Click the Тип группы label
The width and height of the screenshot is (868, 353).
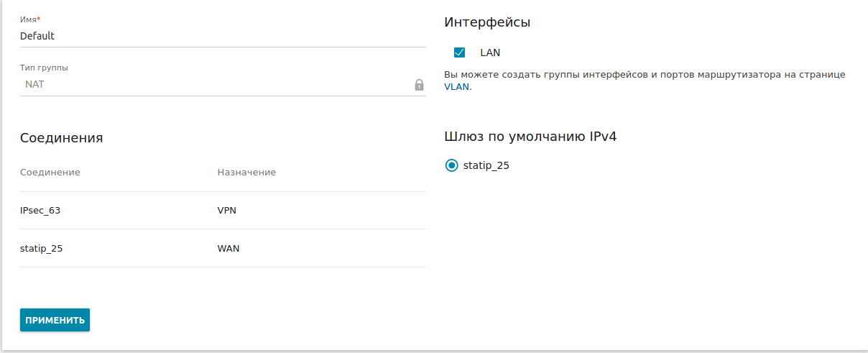44,68
